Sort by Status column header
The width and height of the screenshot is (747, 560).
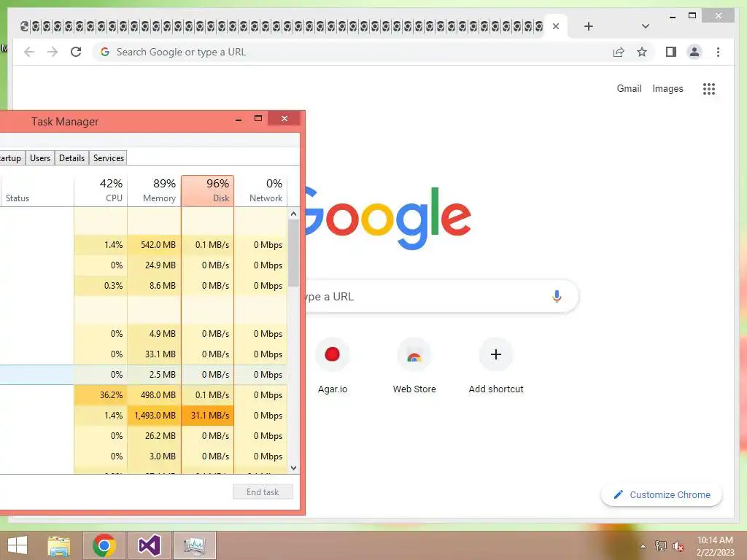click(36, 190)
